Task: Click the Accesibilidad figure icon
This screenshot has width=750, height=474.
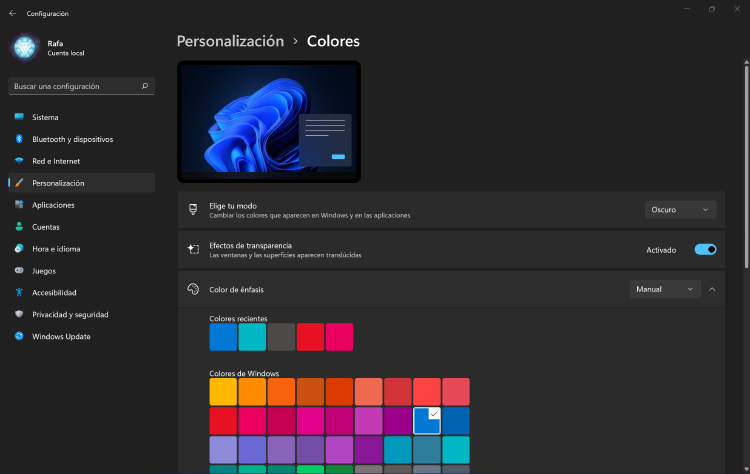Action: coord(19,292)
